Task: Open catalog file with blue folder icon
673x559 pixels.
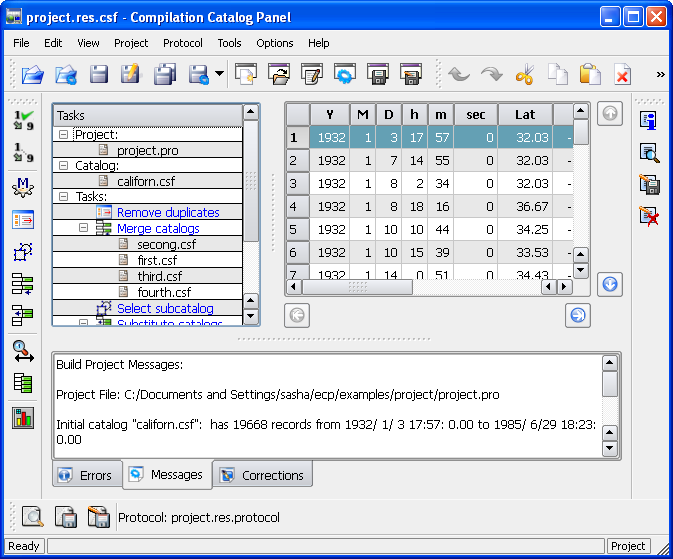Action: tap(33, 75)
